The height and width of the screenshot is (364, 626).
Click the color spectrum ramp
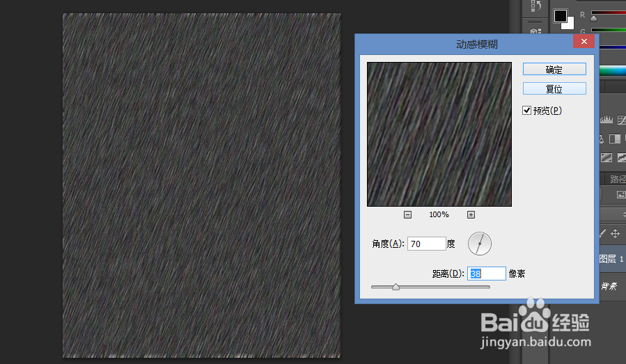pos(613,71)
